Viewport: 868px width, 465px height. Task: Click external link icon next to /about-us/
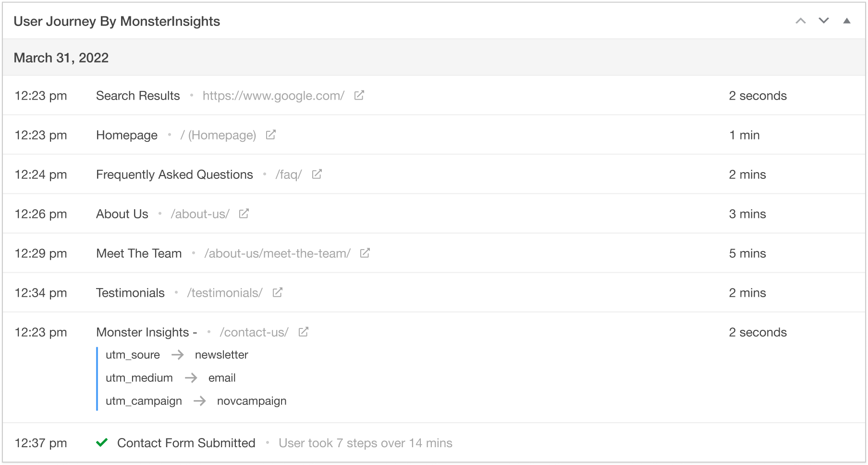(244, 214)
